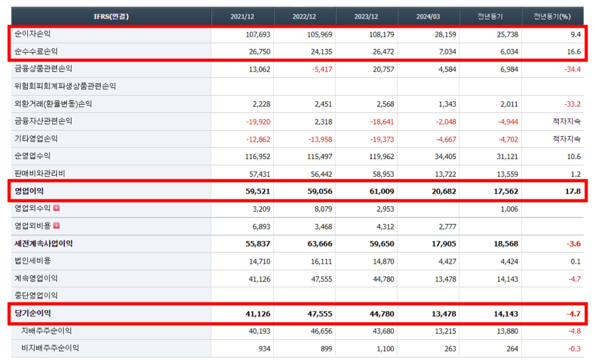
Task: Click the 금융상품관련손익 row label
Action: coord(43,69)
